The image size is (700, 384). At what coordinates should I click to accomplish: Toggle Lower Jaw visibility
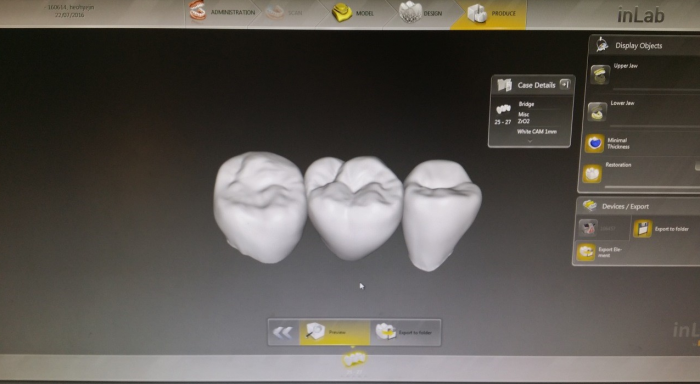click(597, 112)
